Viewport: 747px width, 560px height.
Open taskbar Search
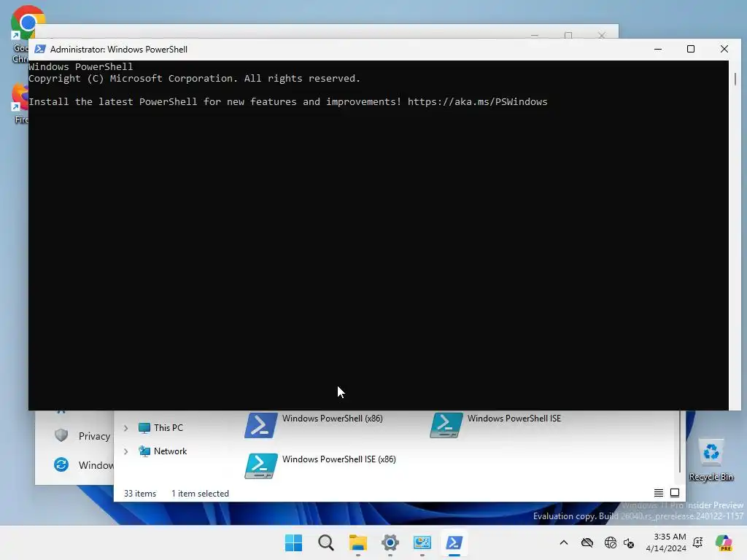click(x=326, y=542)
